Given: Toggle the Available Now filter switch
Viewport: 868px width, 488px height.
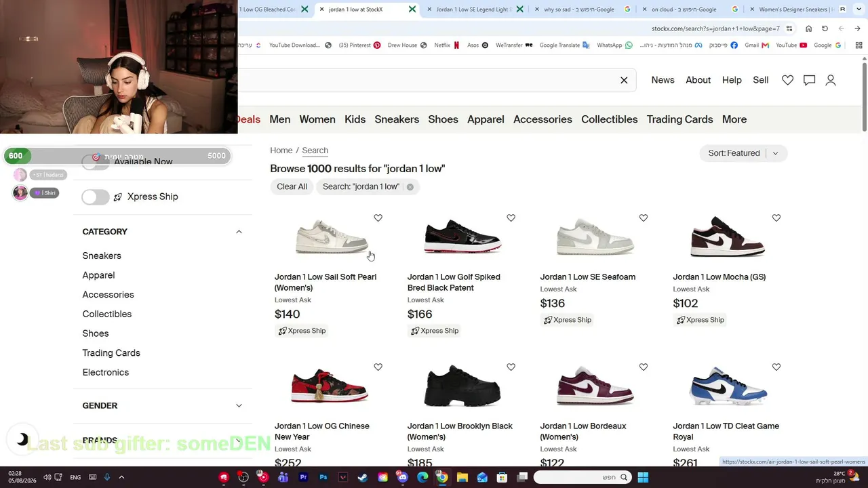Looking at the screenshot, I should click(x=96, y=163).
